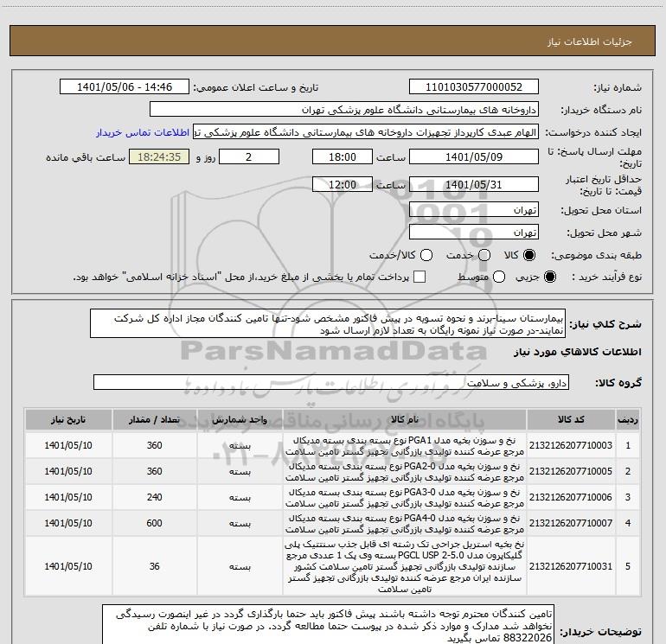Click product code 213212620771​0003
The image size is (666, 644).
point(571,445)
